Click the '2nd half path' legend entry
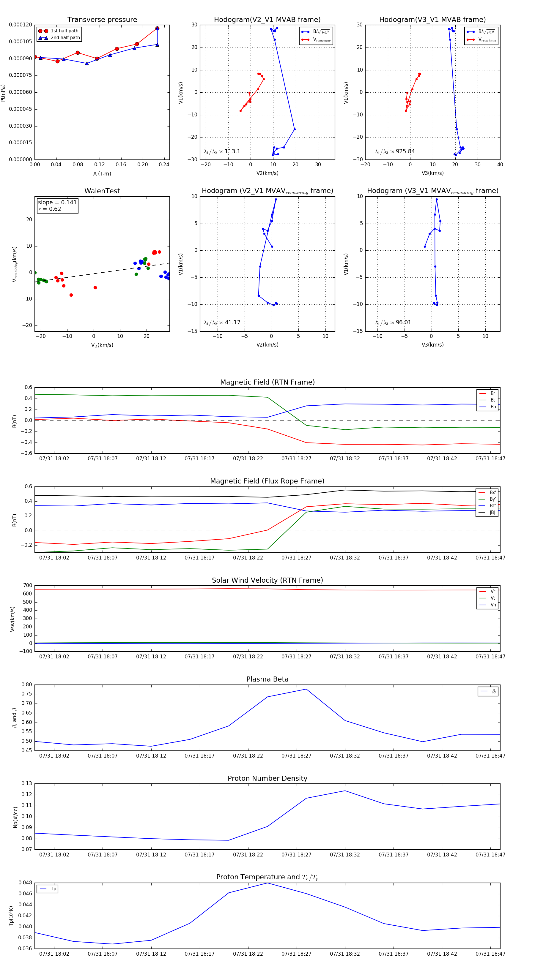535x980 pixels. 59,38
